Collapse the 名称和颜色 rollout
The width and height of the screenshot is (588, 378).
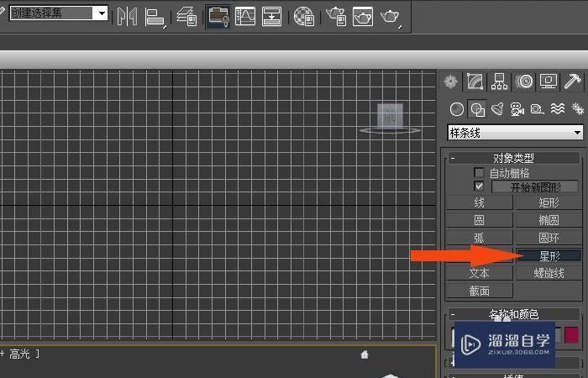(514, 314)
